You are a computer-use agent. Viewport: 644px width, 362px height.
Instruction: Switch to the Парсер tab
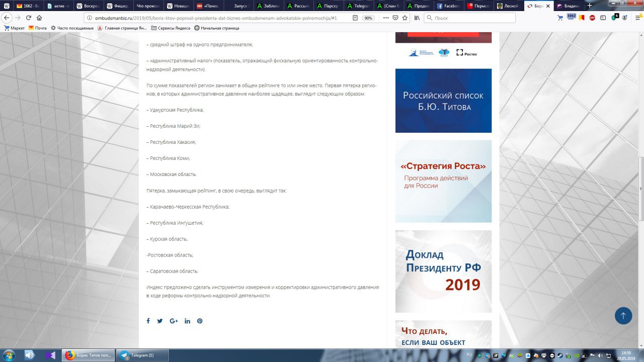click(330, 6)
